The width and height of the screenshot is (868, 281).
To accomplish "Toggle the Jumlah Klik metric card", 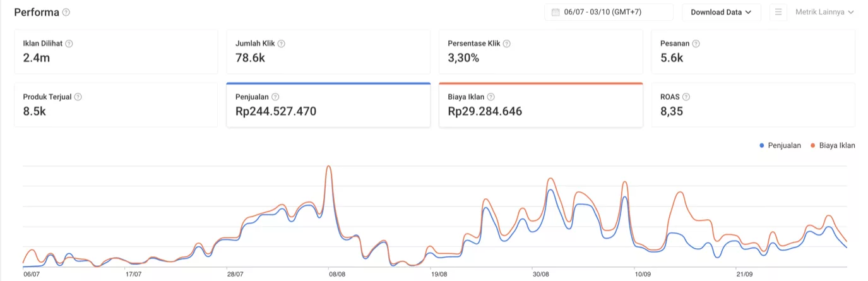I will point(328,52).
